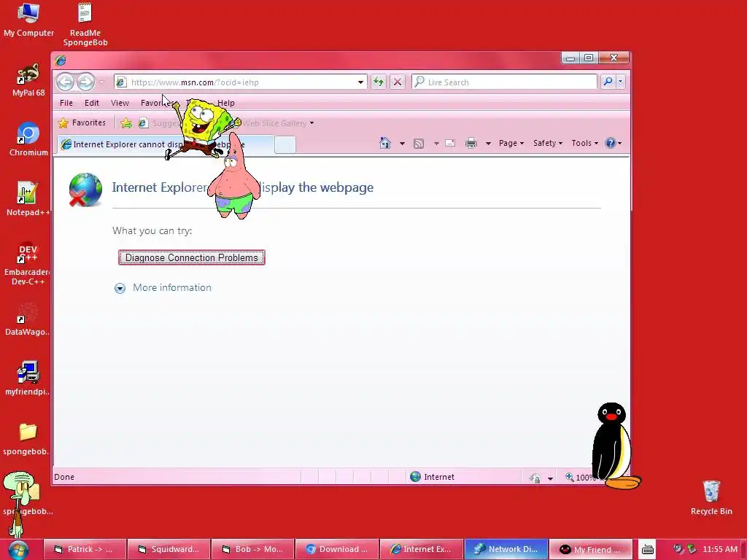Click inside the Live Search box
Image resolution: width=747 pixels, height=560 pixels.
click(505, 82)
